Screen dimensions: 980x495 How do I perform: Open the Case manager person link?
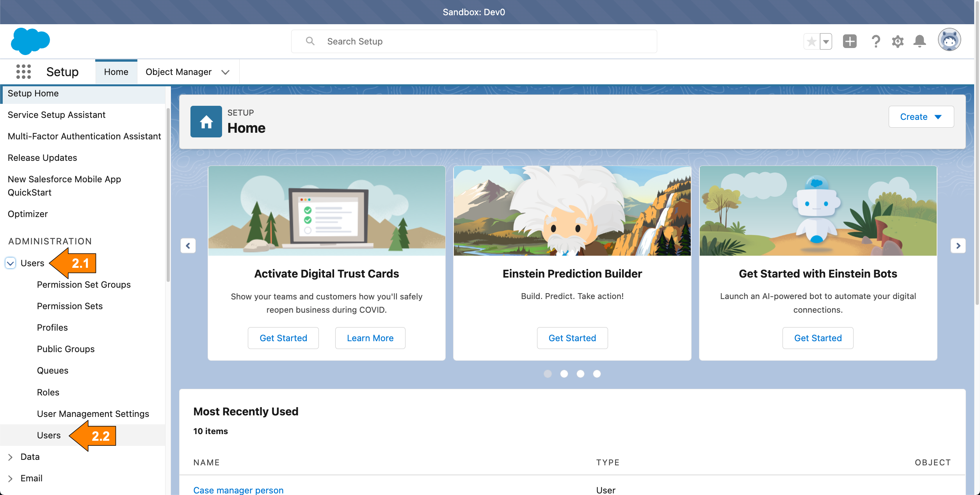(238, 490)
